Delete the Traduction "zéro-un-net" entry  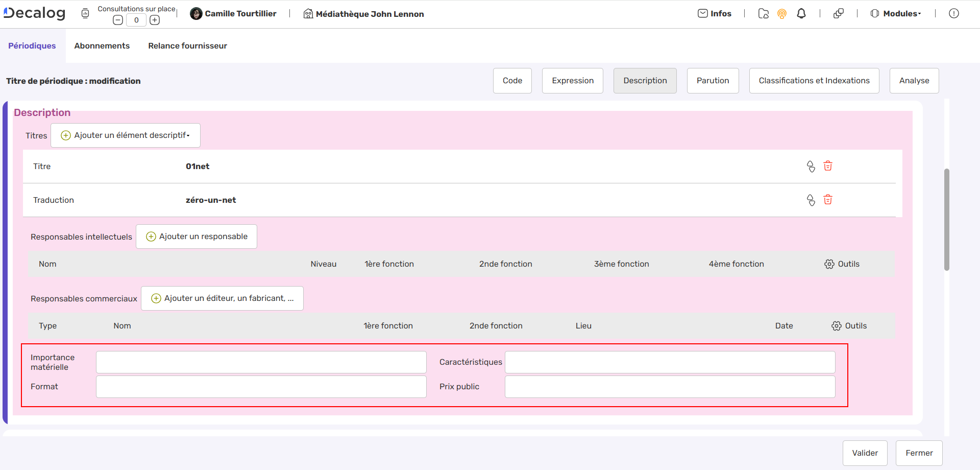coord(828,200)
